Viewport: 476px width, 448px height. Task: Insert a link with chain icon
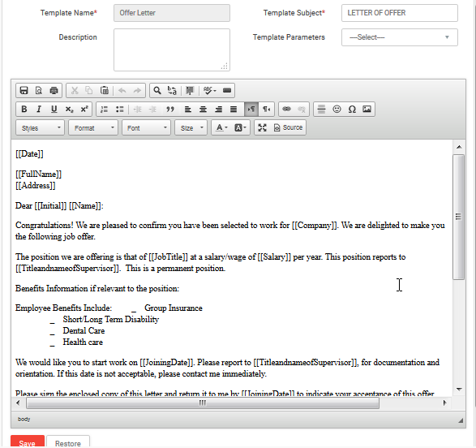[x=286, y=109]
